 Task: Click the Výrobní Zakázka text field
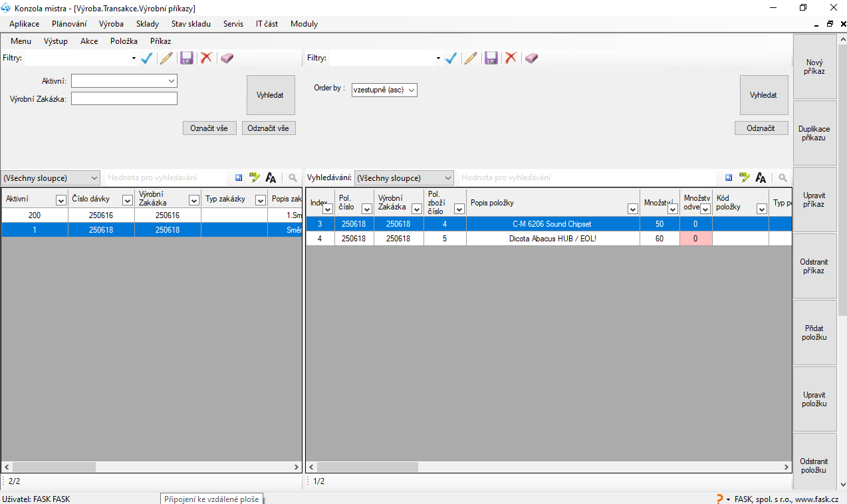(124, 99)
